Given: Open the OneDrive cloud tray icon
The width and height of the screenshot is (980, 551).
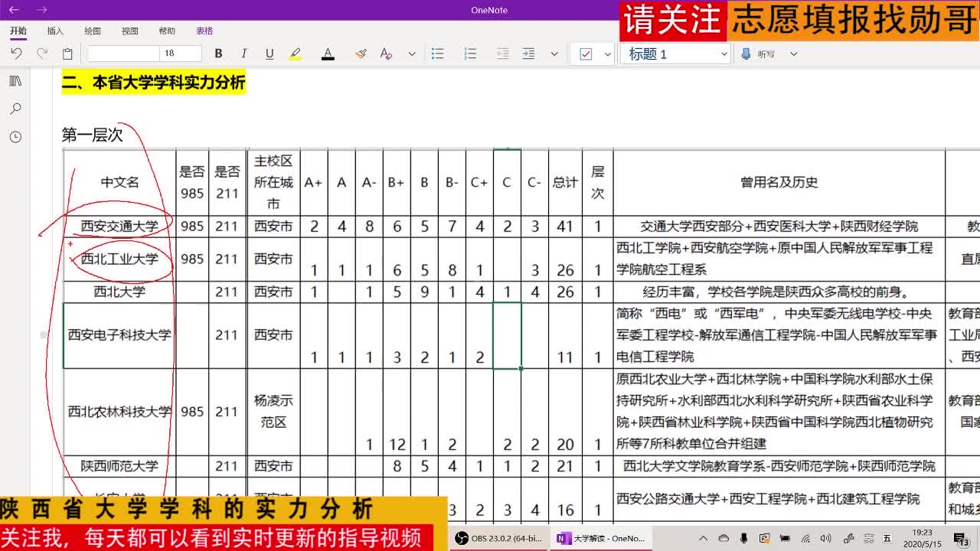Looking at the screenshot, I should [x=722, y=539].
